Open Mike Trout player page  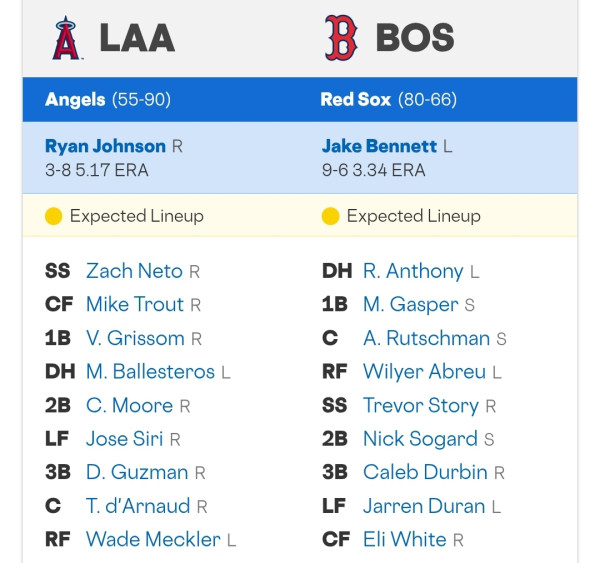pos(135,305)
